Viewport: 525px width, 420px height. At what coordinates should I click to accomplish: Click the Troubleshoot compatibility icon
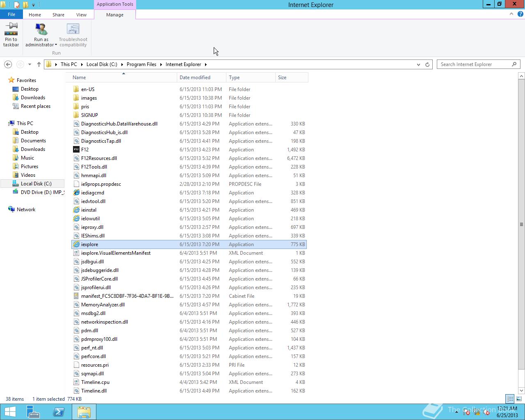click(73, 29)
